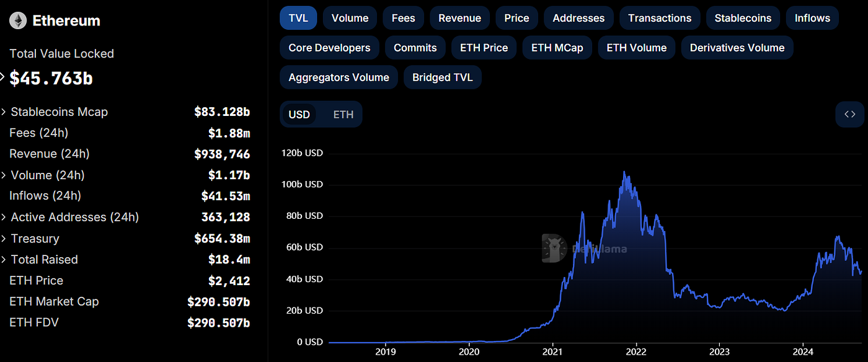Click the Revenue (24h) label

[x=50, y=154]
